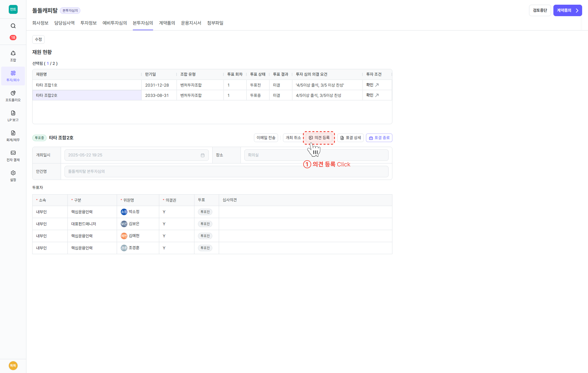Click the 개최일시 date field

point(136,155)
